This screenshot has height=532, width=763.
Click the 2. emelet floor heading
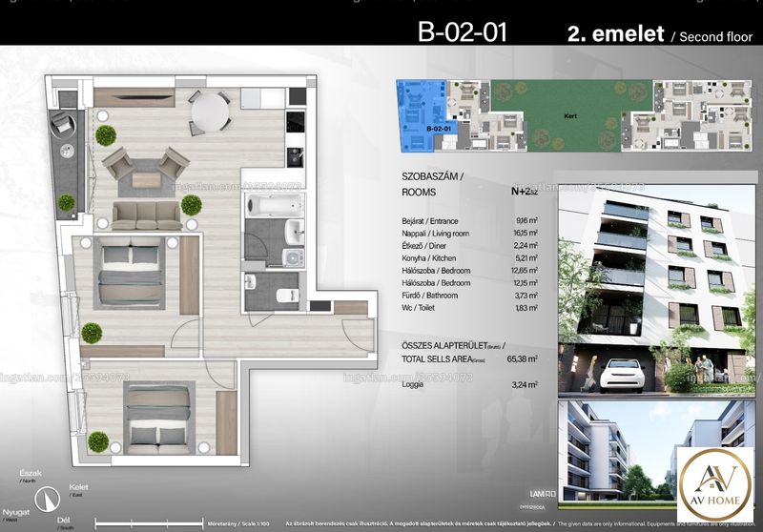tap(615, 33)
